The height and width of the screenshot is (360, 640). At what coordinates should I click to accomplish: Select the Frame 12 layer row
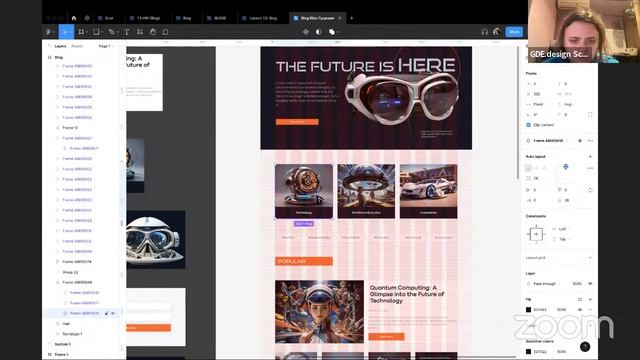82,128
